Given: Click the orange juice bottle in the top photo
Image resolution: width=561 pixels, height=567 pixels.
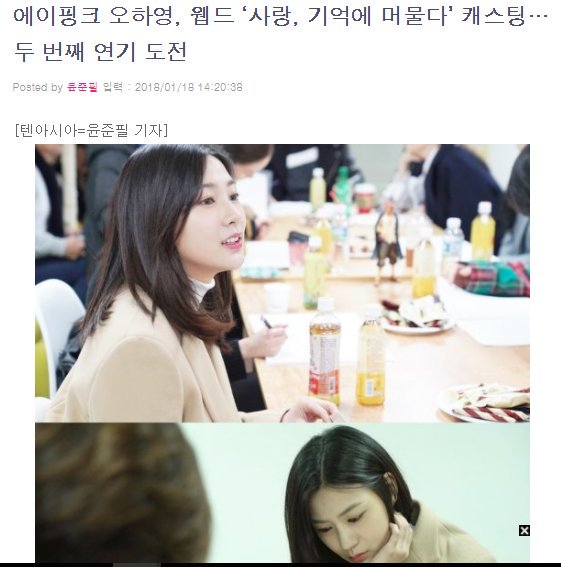Looking at the screenshot, I should (370, 356).
